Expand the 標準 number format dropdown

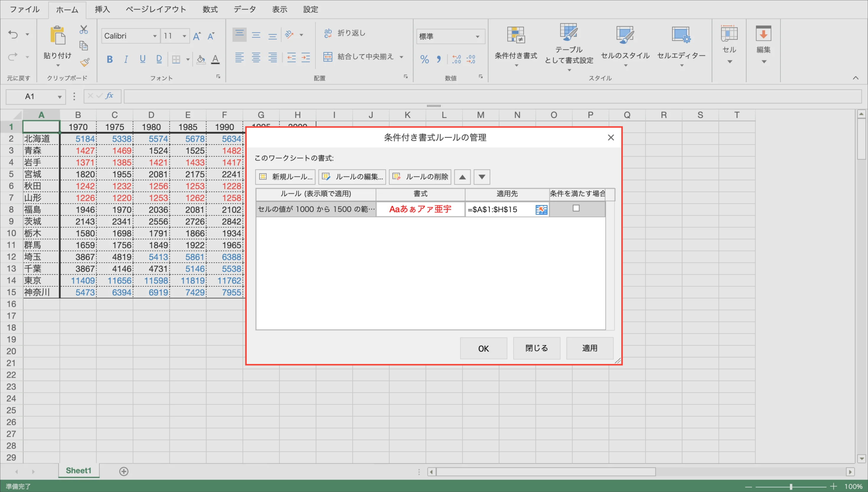point(477,37)
